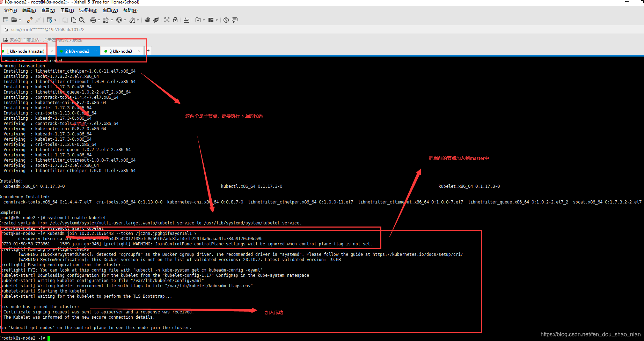Viewport: 644px width, 341px height.
Task: Click the kubeadm join command line
Action: click(x=99, y=233)
